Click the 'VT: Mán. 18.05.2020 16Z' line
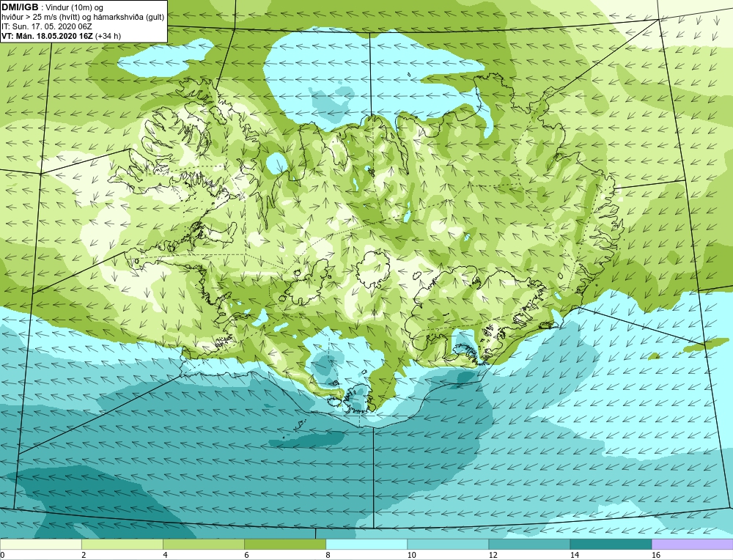Image resolution: width=733 pixels, height=560 pixels. [x=47, y=35]
